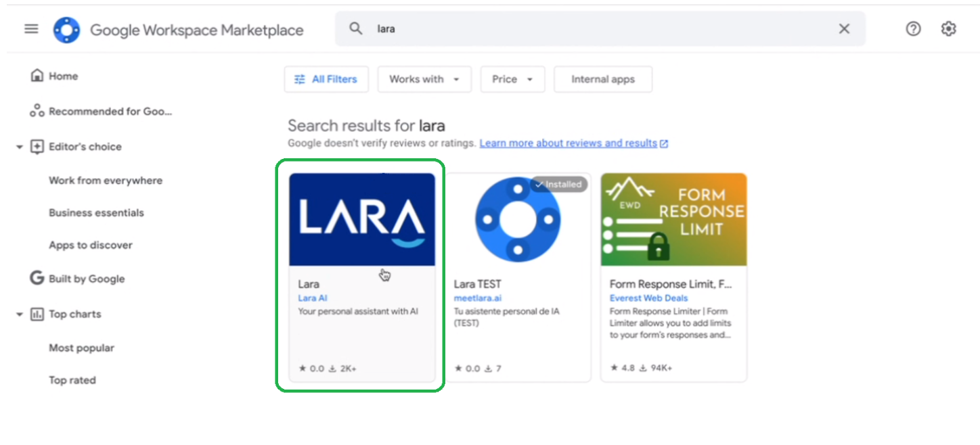
Task: Open the LARA app banner image
Action: (x=362, y=219)
